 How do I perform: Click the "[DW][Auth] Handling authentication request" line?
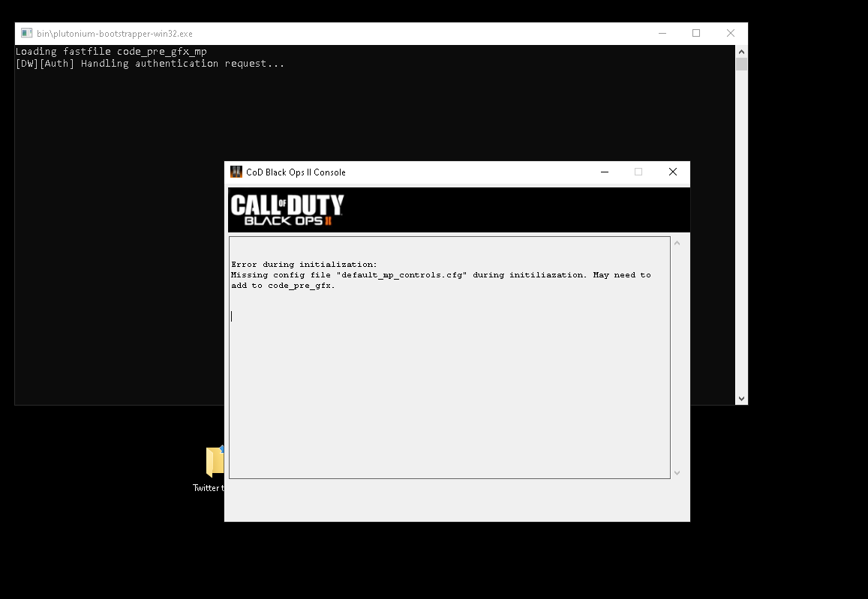150,64
